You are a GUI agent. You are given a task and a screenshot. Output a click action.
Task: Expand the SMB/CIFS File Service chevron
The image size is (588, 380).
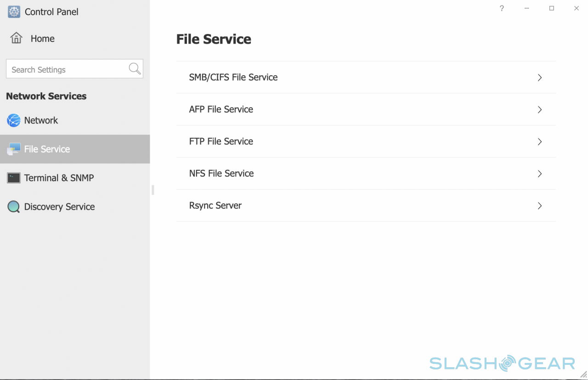tap(540, 78)
